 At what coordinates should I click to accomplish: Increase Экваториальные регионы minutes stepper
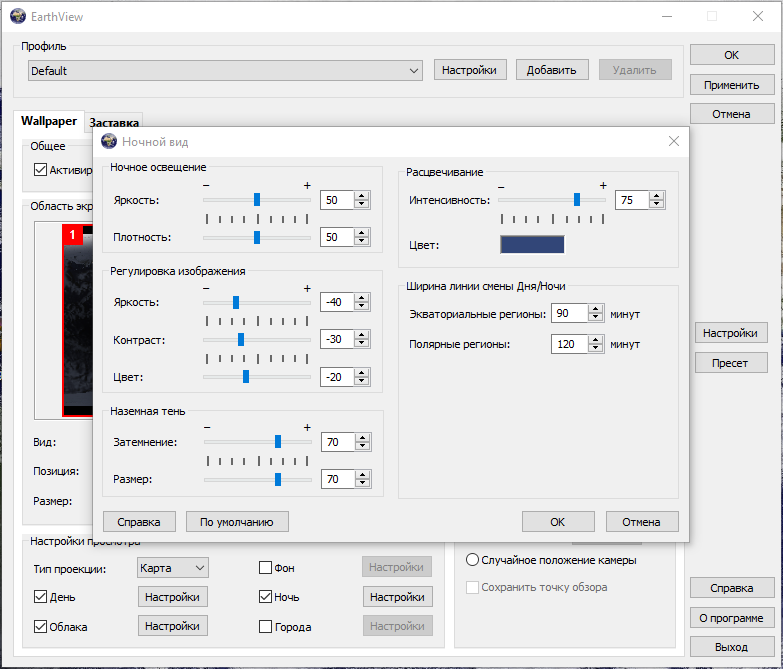point(595,310)
